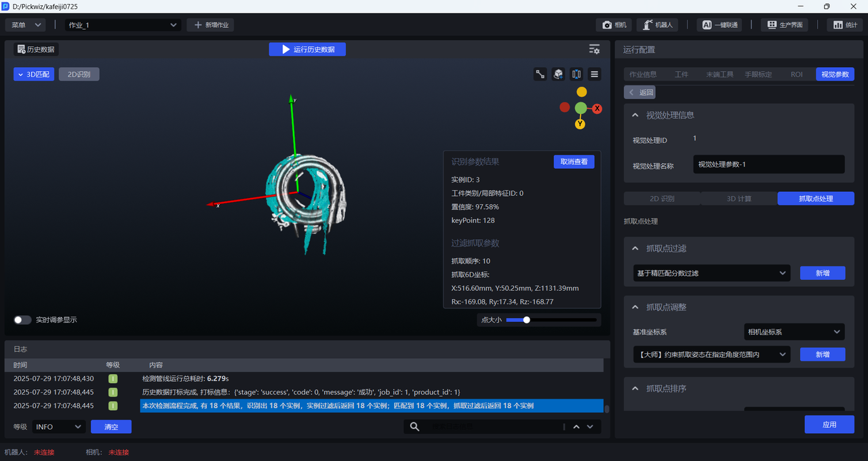Open the list settings icon above viewer

point(594,49)
